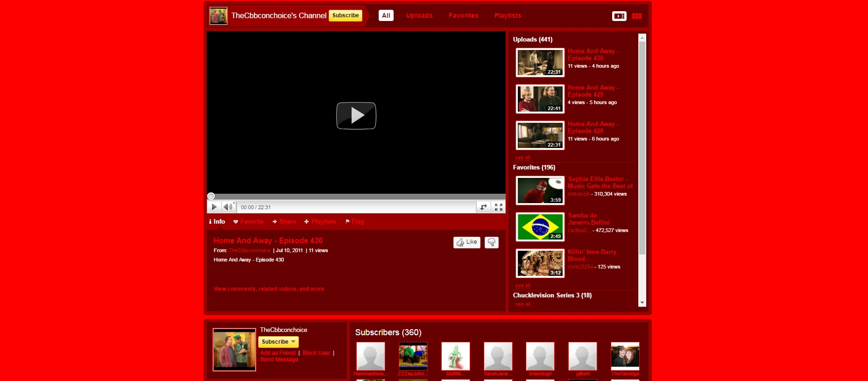
Task: Click Share below the video
Action: 284,222
